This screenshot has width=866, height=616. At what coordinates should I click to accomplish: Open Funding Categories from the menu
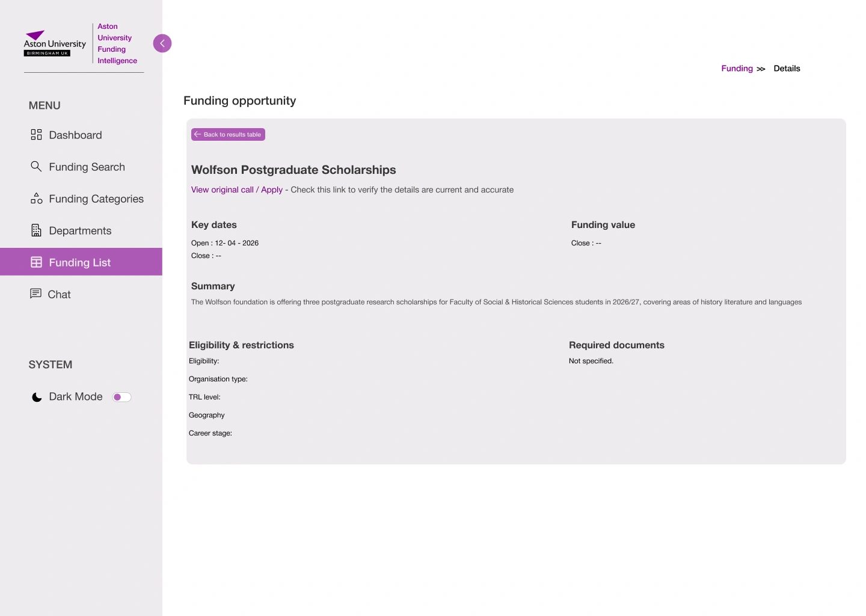(96, 199)
